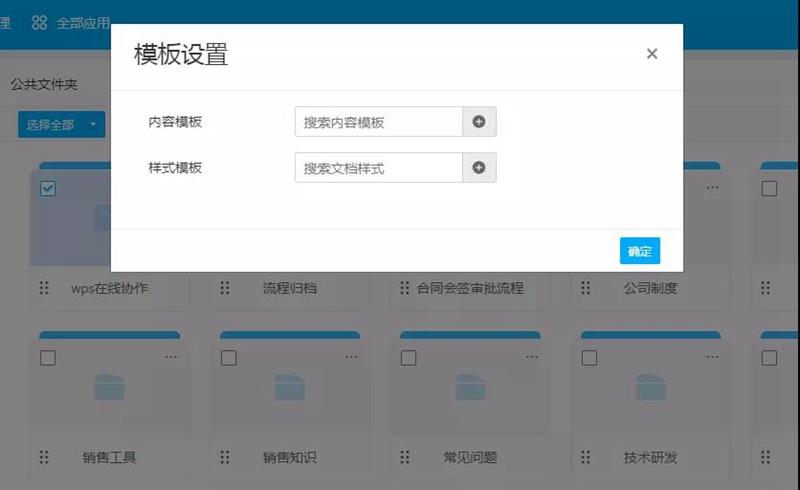This screenshot has height=490, width=800.
Task: Check the 销售知识 folder checkbox
Action: (x=229, y=358)
